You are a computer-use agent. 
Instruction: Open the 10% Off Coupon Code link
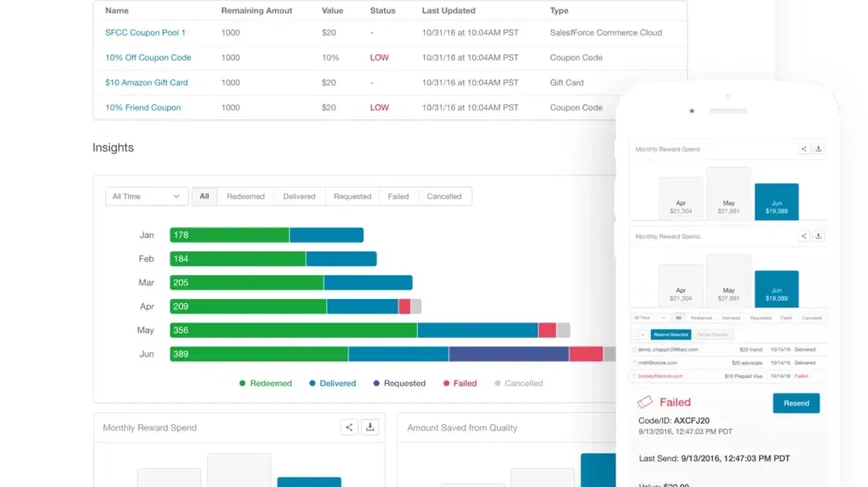click(x=147, y=58)
